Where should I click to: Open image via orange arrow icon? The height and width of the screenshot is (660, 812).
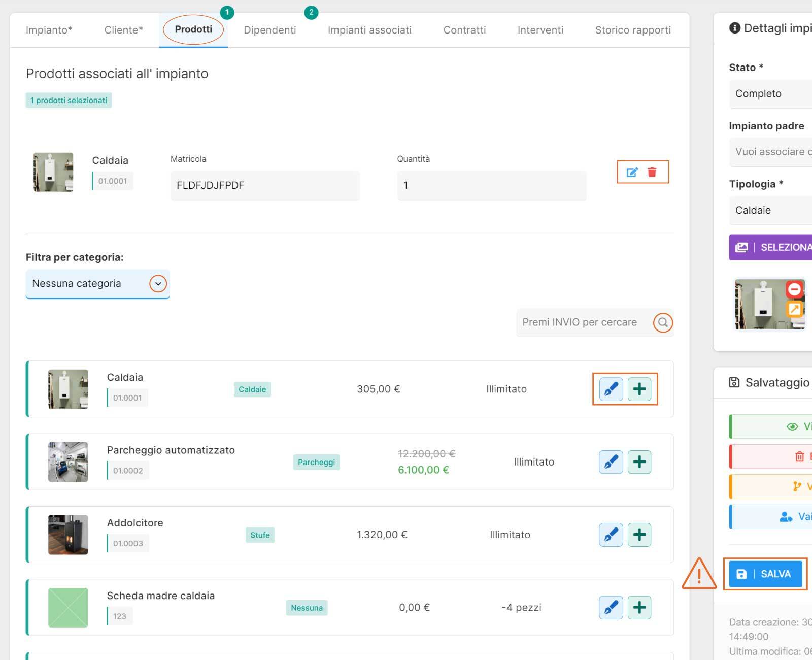pos(794,309)
